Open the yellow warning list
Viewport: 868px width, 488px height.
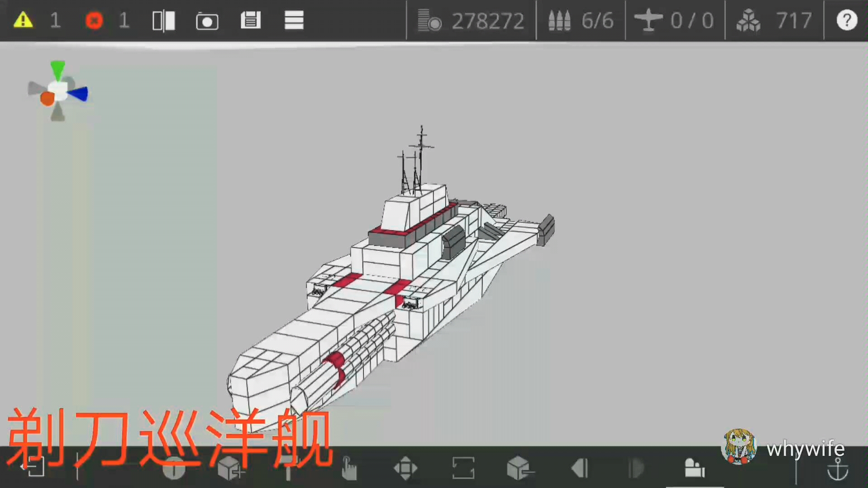(23, 20)
